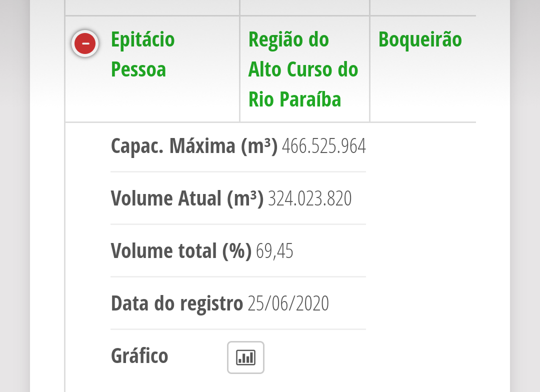Click the Rio Paraíba text line

pos(295,99)
